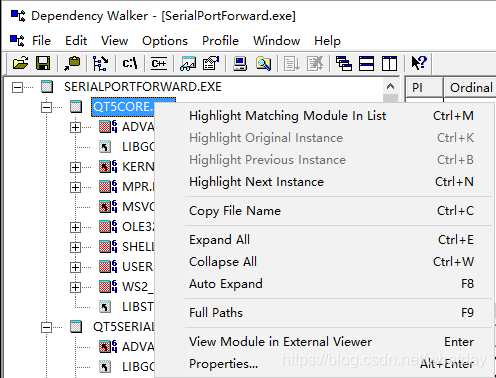Click the Tile Horizontally toolbar icon
The image size is (496, 378).
pyautogui.click(x=366, y=63)
